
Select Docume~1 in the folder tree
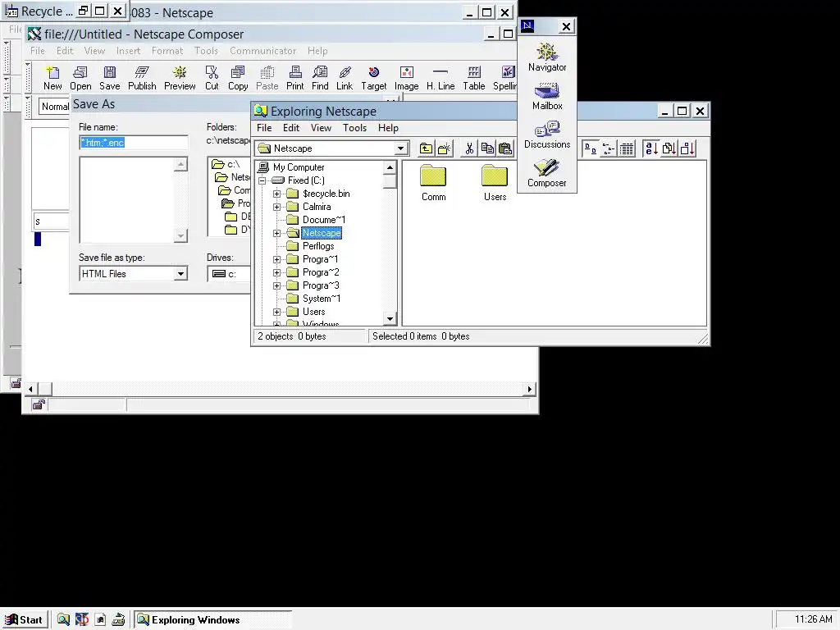tap(323, 220)
